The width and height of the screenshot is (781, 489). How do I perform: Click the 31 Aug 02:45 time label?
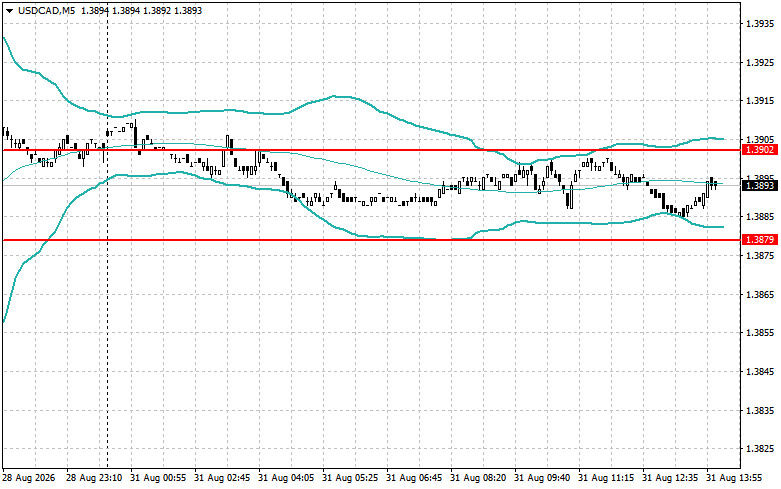(x=222, y=478)
